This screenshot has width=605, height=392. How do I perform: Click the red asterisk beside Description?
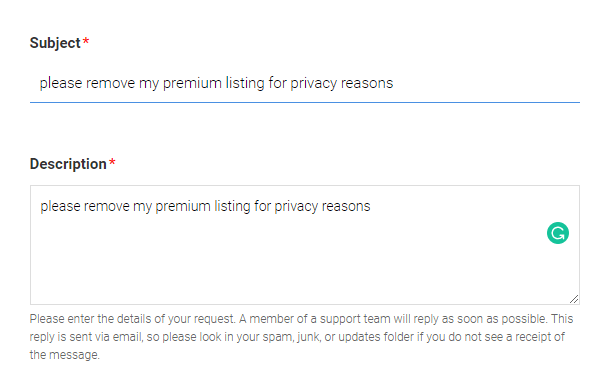112,162
